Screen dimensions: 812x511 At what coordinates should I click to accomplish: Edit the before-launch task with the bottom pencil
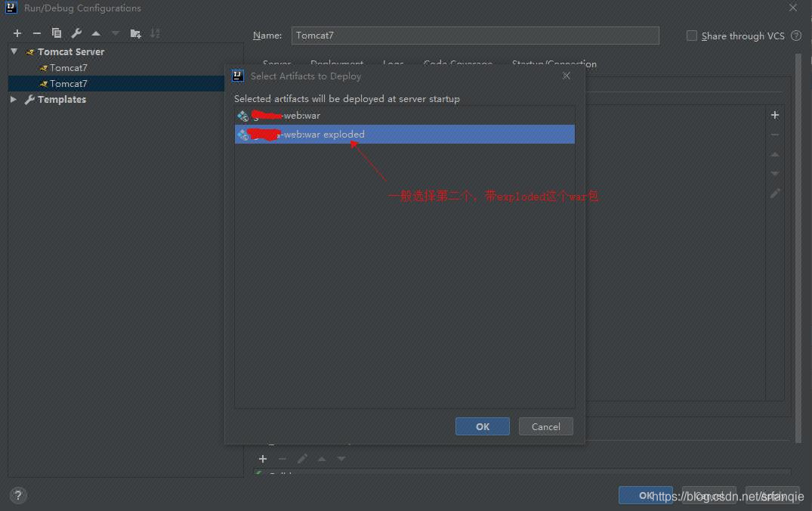click(x=302, y=459)
